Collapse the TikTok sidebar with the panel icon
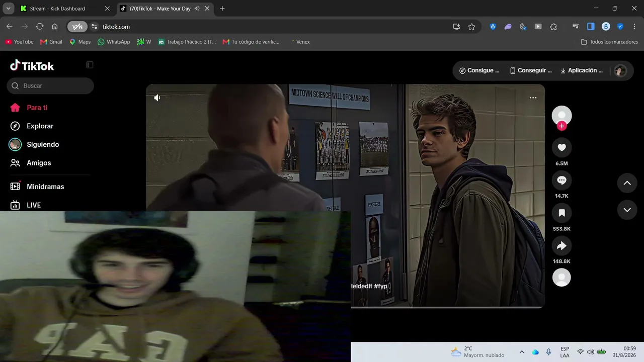The height and width of the screenshot is (362, 644). point(90,65)
